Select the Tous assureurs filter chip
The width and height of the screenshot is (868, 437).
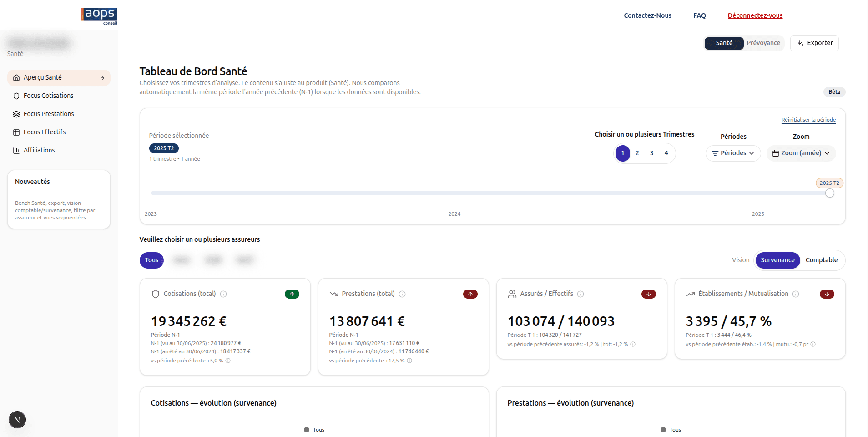click(151, 260)
